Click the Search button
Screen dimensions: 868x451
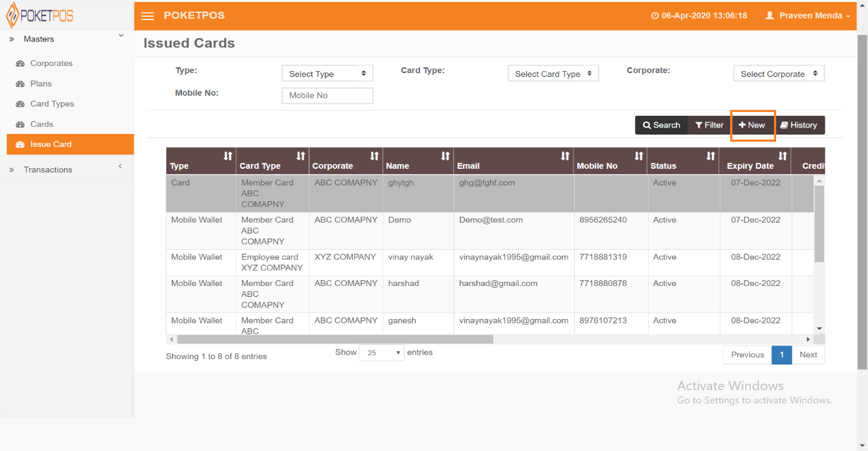click(662, 125)
